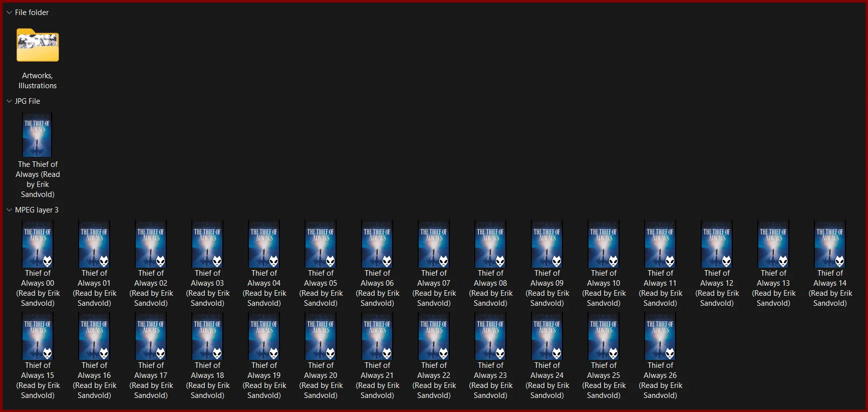Click the 'Thief of Always 04' file name
This screenshot has height=412, width=868.
coord(264,288)
